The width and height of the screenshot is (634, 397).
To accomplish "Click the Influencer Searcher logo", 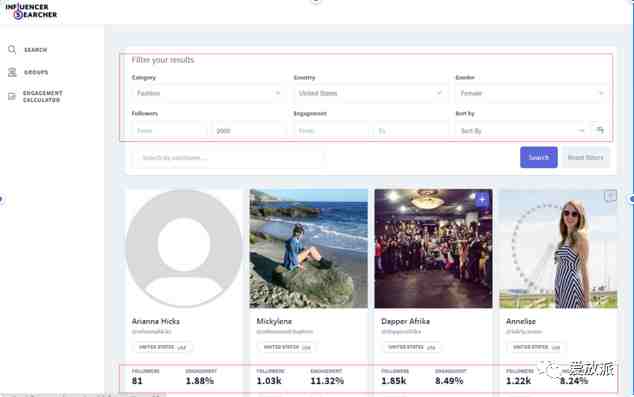I will click(31, 11).
